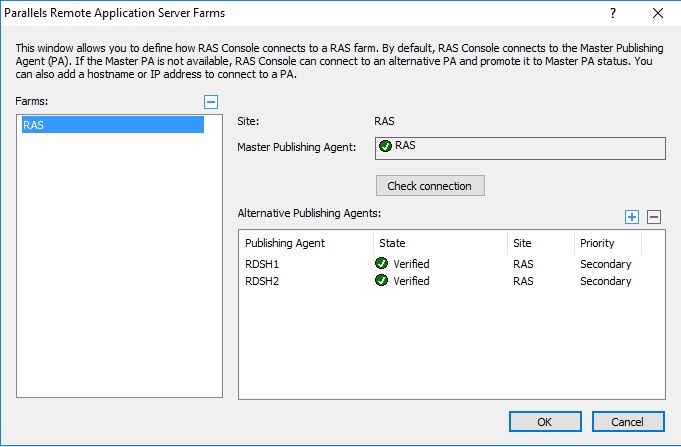Sort by the Site column header
Image resolution: width=681 pixels, height=447 pixels.
[541, 243]
